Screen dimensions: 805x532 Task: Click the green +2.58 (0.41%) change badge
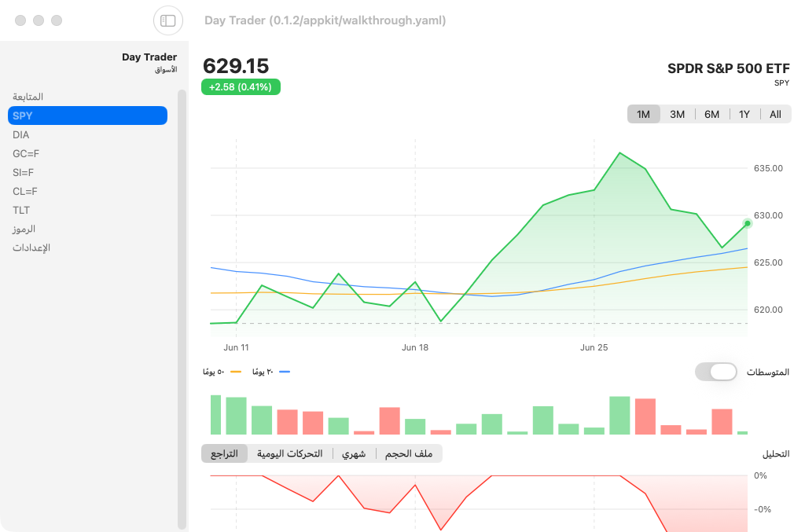[x=241, y=86]
